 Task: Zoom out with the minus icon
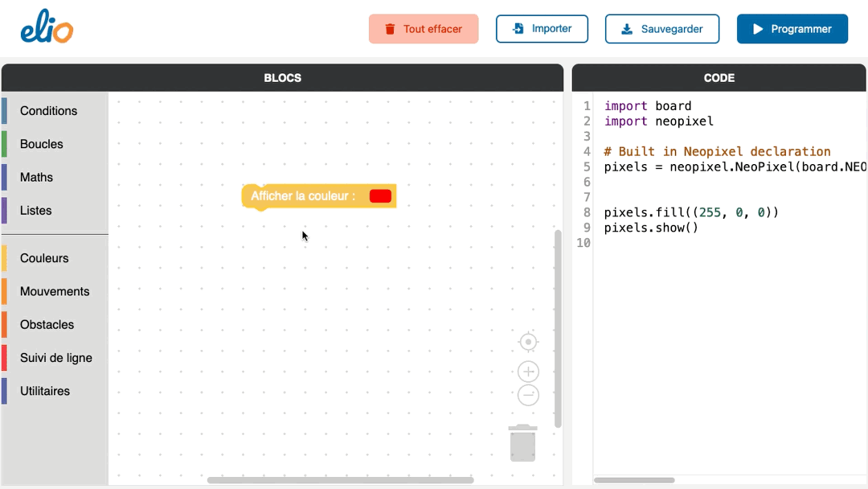click(528, 395)
